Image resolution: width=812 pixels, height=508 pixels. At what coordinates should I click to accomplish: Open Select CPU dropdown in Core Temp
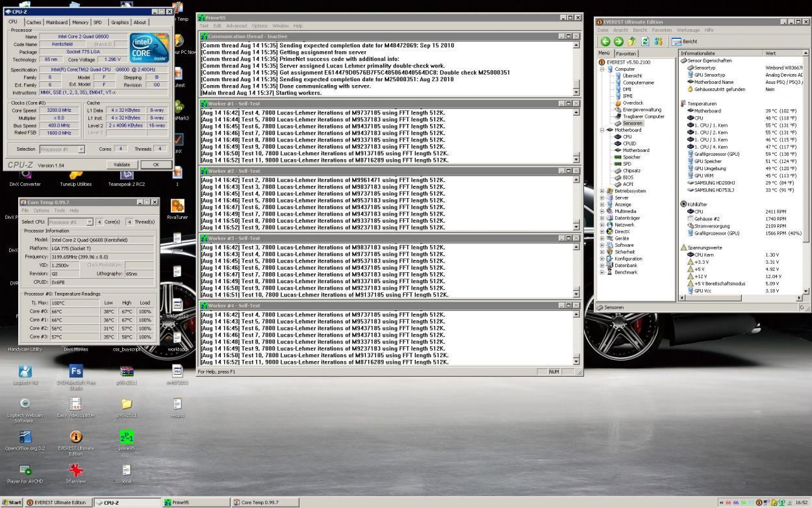click(90, 222)
